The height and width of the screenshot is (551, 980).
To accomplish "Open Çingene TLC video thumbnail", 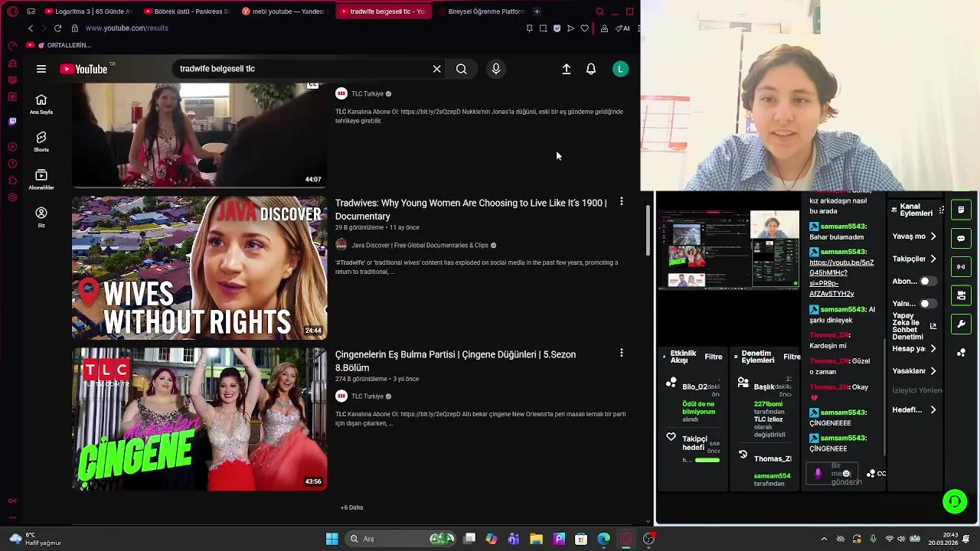I will 200,419.
